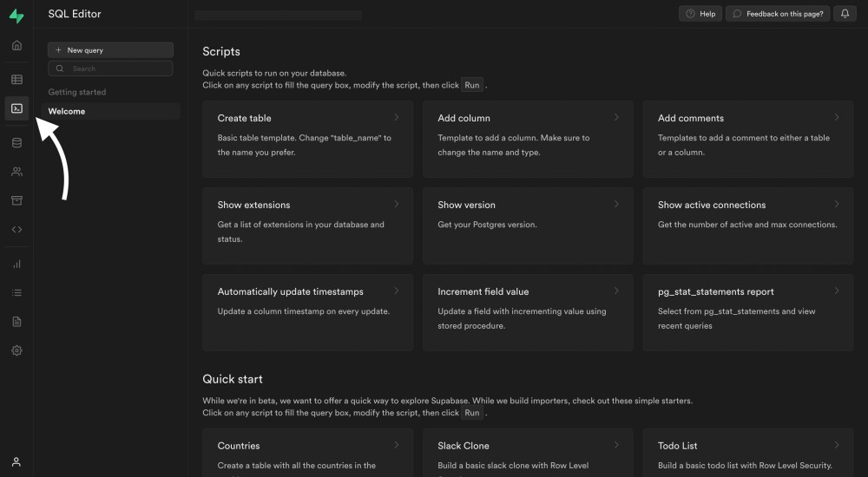Open the API docs document icon
Image resolution: width=868 pixels, height=477 pixels.
click(16, 322)
